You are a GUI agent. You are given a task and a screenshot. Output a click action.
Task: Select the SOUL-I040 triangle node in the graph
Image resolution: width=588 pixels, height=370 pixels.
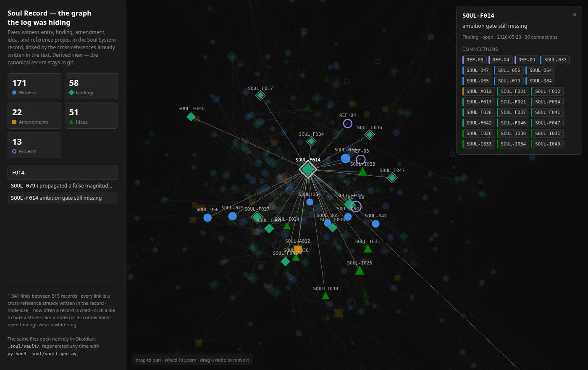point(325,296)
